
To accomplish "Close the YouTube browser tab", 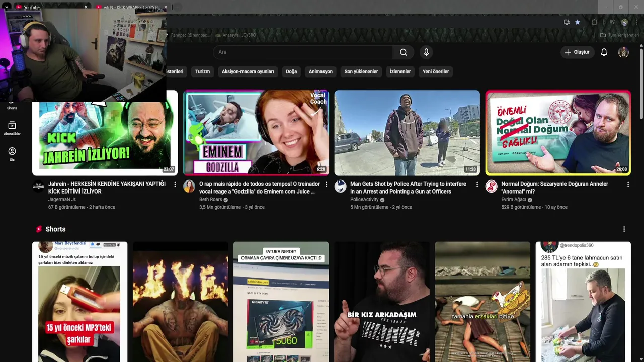I will coord(86,7).
